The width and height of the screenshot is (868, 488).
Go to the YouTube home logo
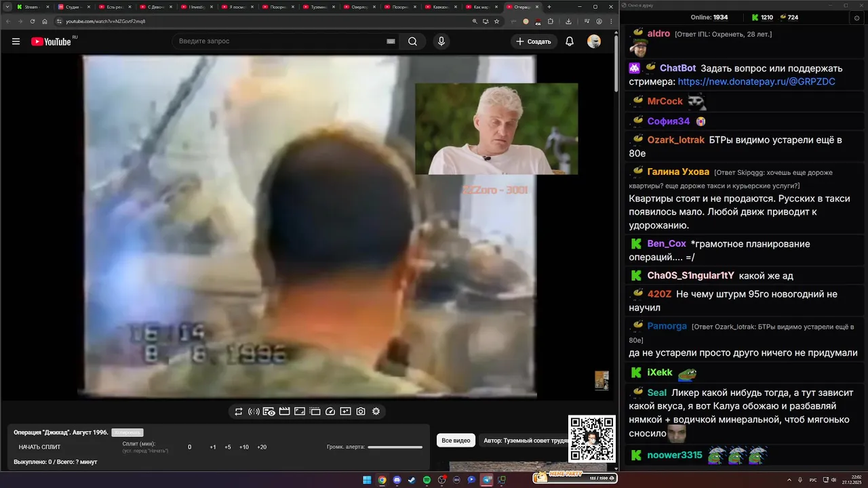coord(51,41)
